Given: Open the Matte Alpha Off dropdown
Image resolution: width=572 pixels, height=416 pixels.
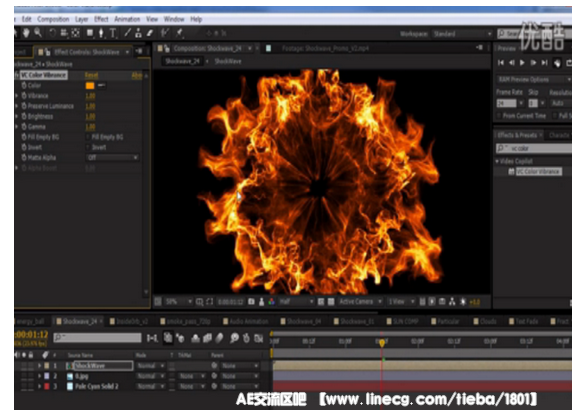Looking at the screenshot, I should pos(112,158).
